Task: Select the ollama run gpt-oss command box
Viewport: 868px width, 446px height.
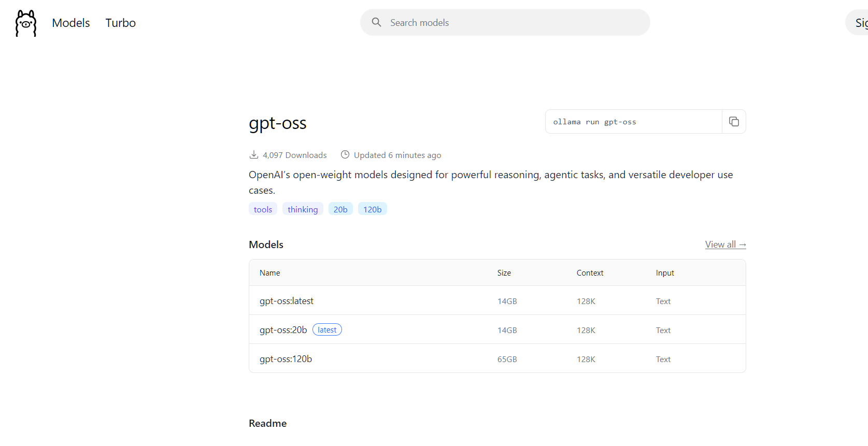Action: click(x=634, y=122)
